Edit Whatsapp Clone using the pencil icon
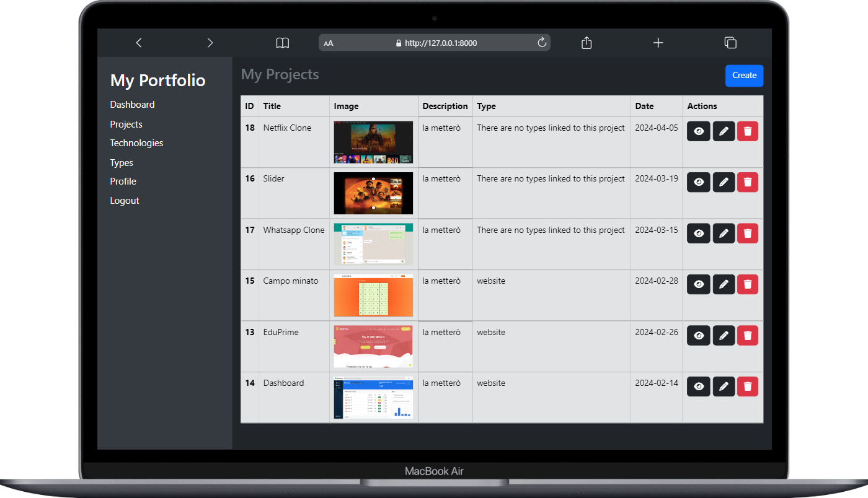Screen dimensions: 868x498 724,234
